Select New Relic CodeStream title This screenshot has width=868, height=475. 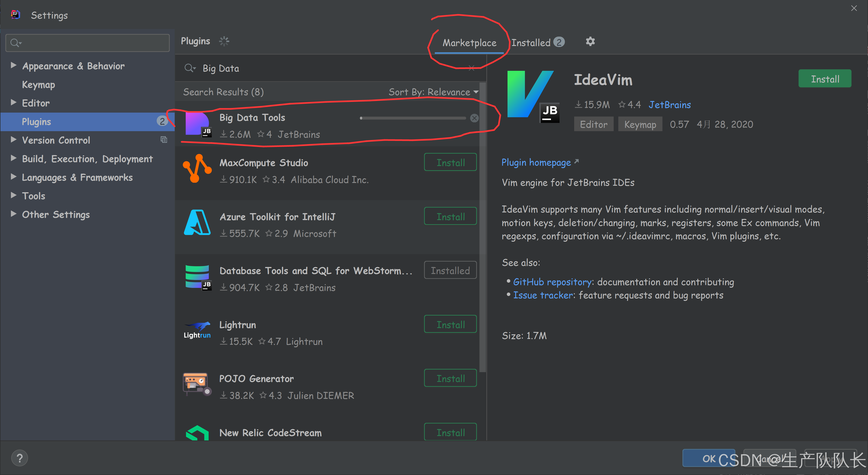point(270,433)
